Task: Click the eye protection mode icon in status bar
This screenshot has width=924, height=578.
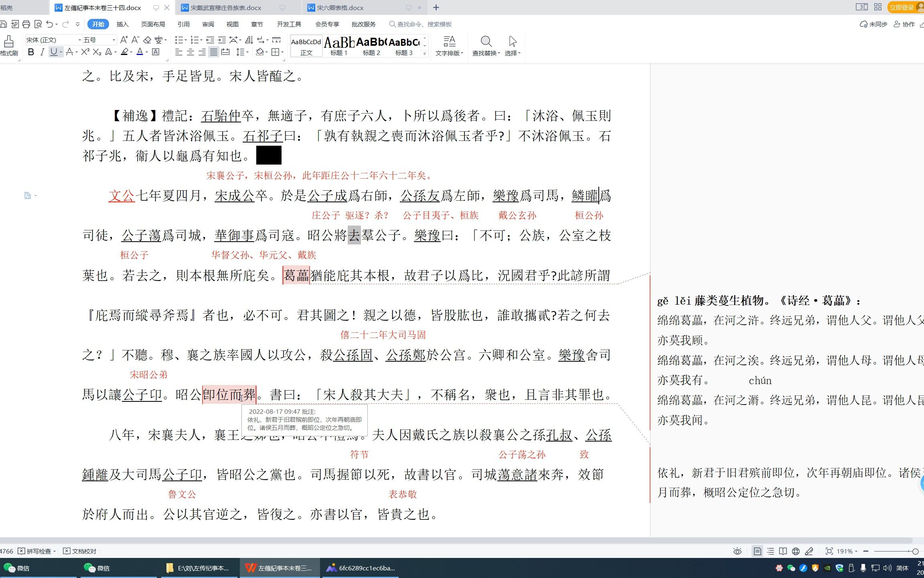Action: pyautogui.click(x=737, y=552)
